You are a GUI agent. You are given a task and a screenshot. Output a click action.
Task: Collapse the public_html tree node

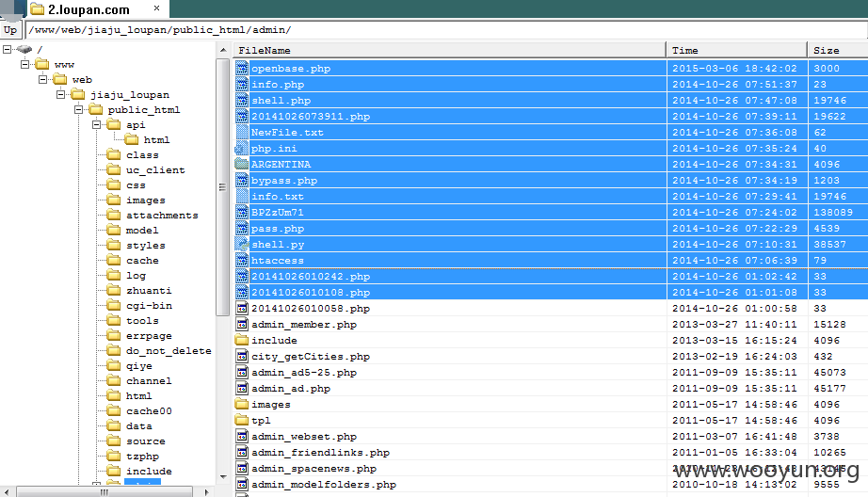(78, 109)
